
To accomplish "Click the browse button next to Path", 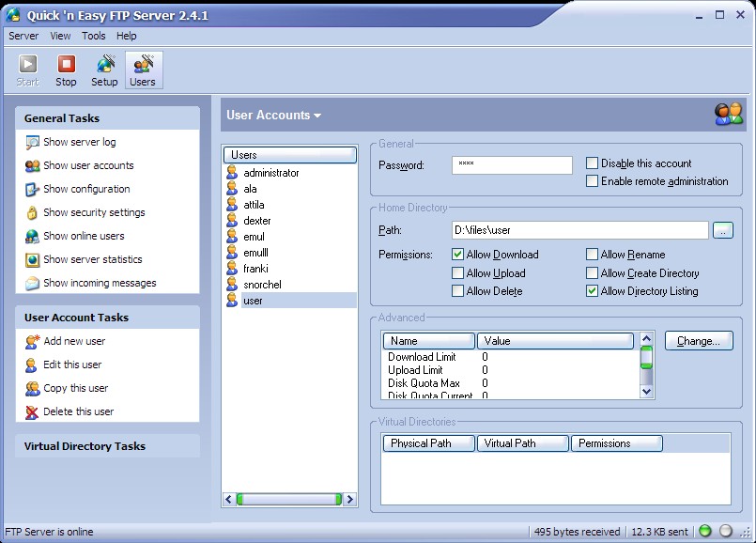I will 723,230.
